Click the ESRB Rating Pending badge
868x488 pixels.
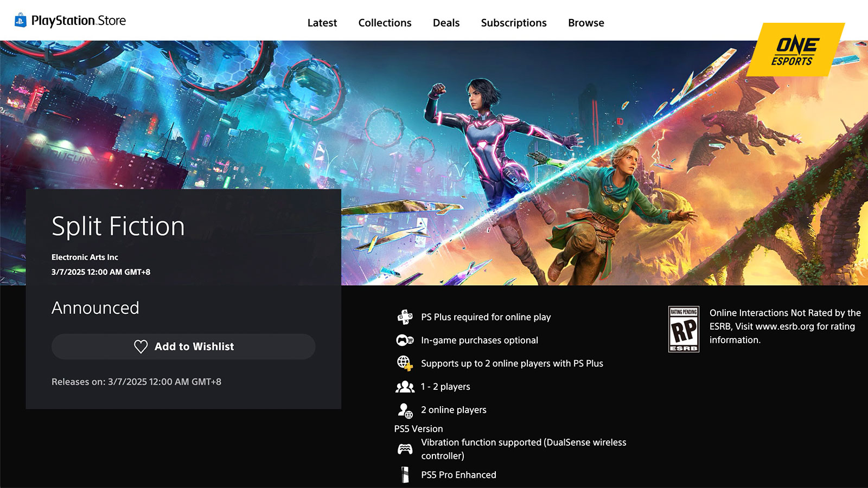(x=684, y=329)
